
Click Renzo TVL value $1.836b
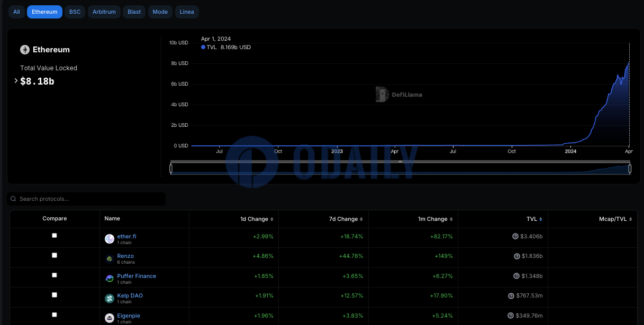coord(532,256)
